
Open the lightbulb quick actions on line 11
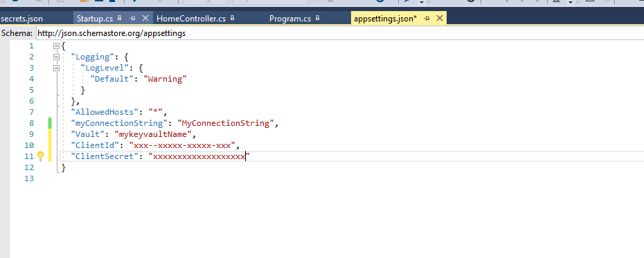[x=40, y=156]
